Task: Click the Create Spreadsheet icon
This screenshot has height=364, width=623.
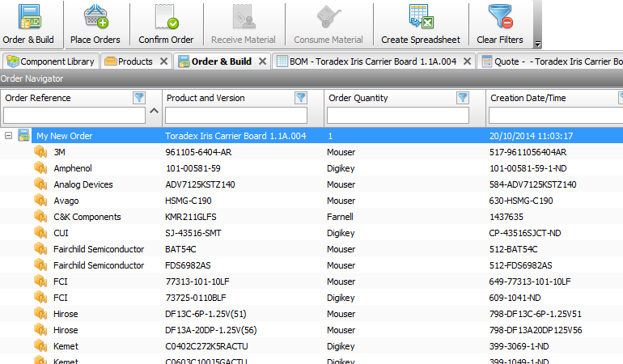Action: 421,16
